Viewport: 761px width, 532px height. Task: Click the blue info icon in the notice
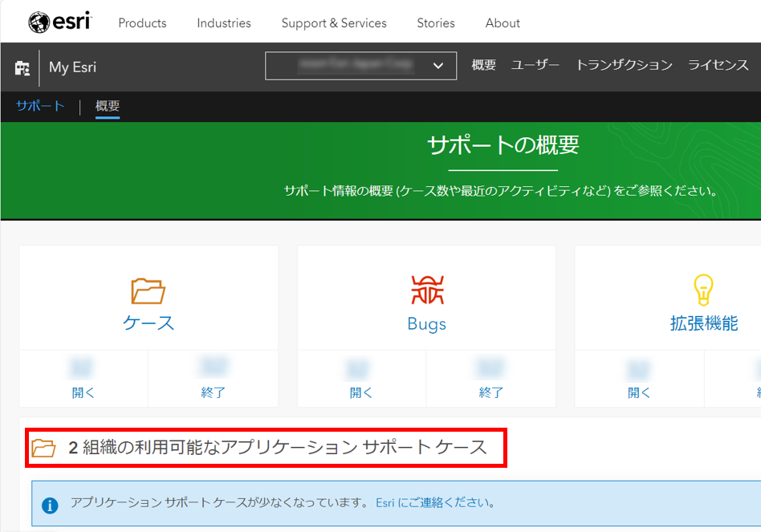click(50, 505)
